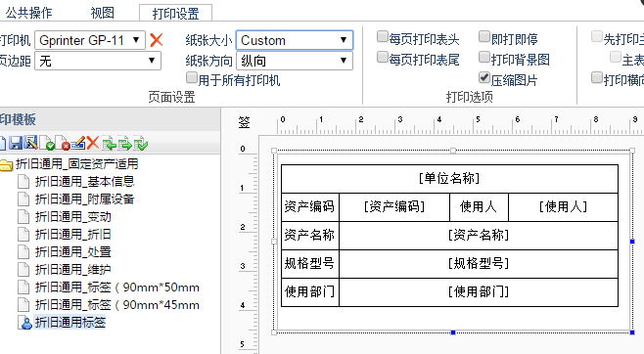This screenshot has width=644, height=354.
Task: Click the save-as floppy with pencil icon
Action: [x=30, y=143]
